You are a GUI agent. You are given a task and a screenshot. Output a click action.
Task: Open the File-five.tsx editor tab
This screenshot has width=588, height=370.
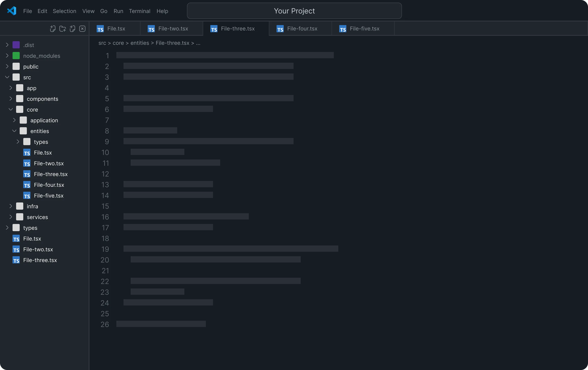[x=363, y=29]
